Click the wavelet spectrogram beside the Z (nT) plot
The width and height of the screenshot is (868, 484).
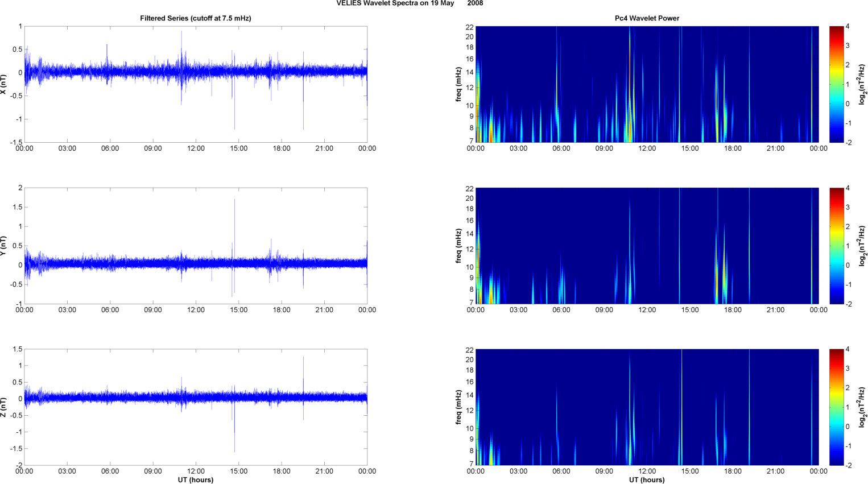tap(647, 407)
